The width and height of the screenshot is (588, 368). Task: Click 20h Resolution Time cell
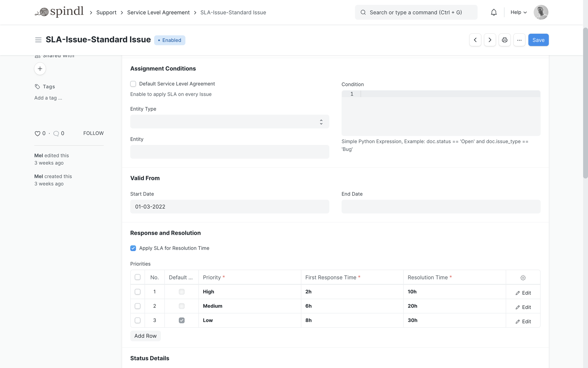pyautogui.click(x=455, y=306)
